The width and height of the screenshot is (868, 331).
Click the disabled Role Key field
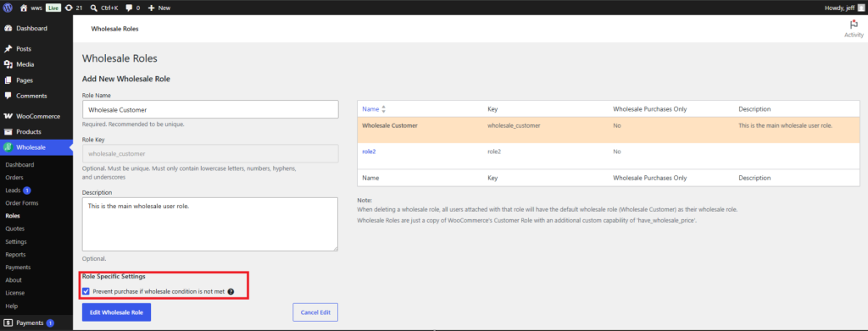point(210,153)
